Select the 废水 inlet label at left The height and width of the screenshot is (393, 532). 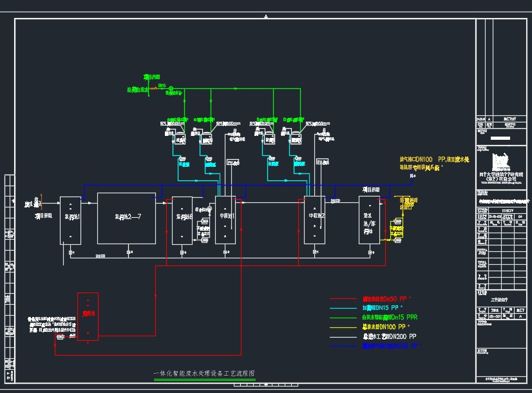pyautogui.click(x=33, y=204)
